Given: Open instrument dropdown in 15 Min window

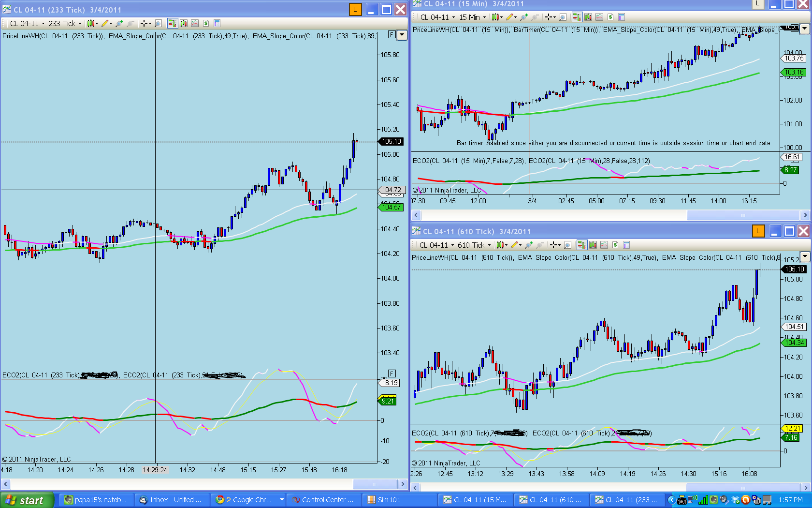Looking at the screenshot, I should (438, 17).
